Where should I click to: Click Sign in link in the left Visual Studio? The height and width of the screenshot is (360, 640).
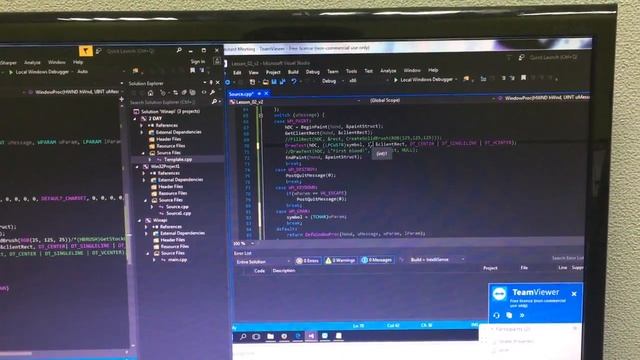198,62
